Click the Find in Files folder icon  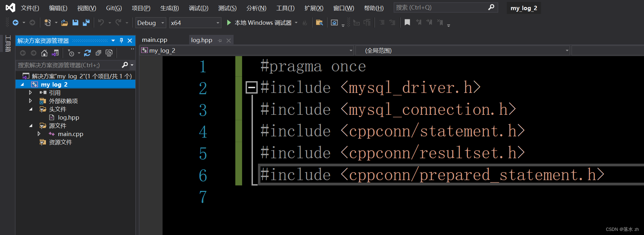tap(319, 23)
